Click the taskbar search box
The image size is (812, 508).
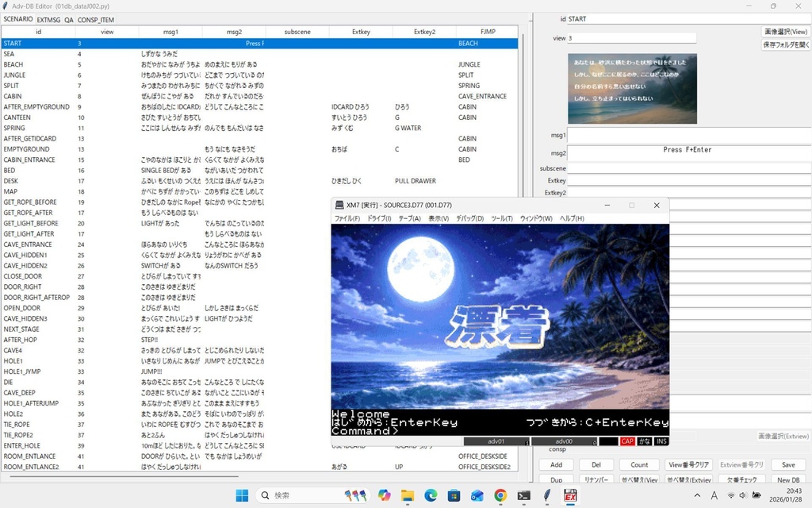tap(313, 495)
